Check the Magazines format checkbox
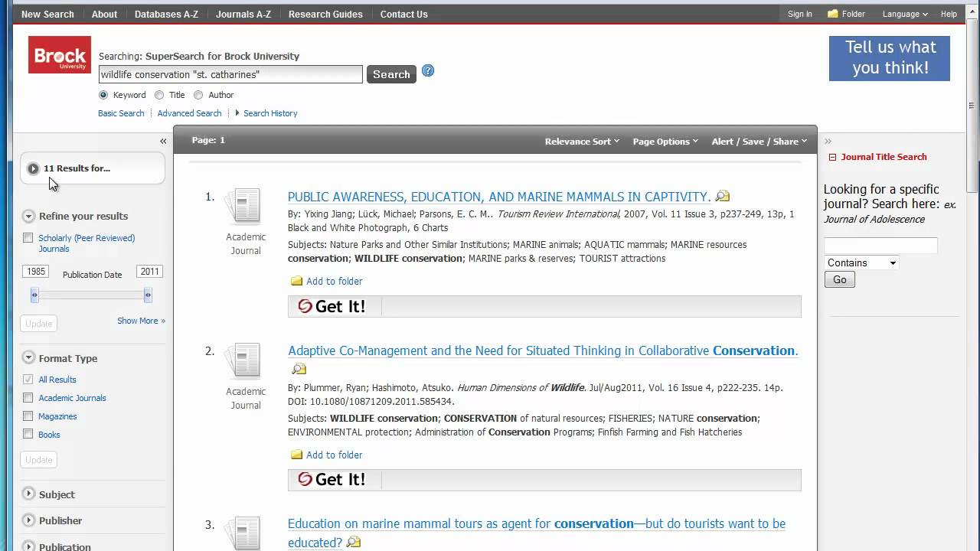Screen dimensions: 980x551 coord(28,416)
